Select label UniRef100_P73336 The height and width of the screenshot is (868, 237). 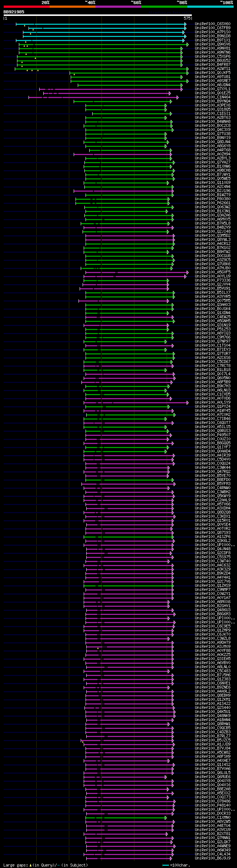213,280
